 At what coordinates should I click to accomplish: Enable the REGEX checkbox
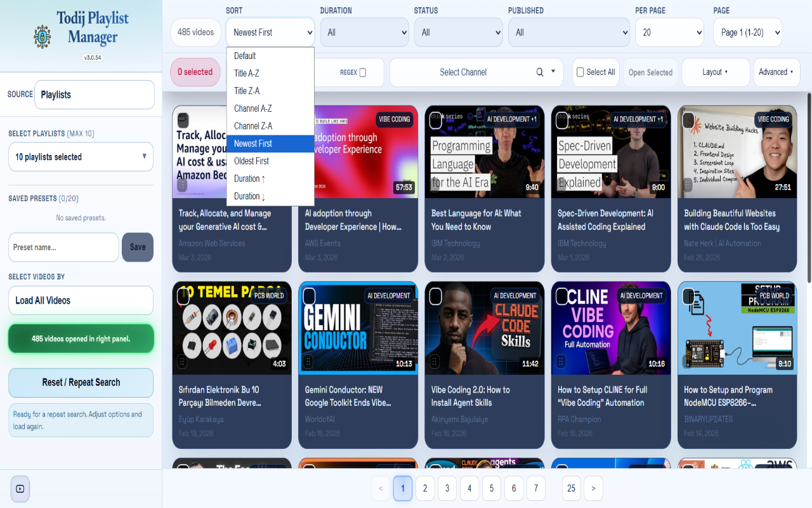coord(363,72)
